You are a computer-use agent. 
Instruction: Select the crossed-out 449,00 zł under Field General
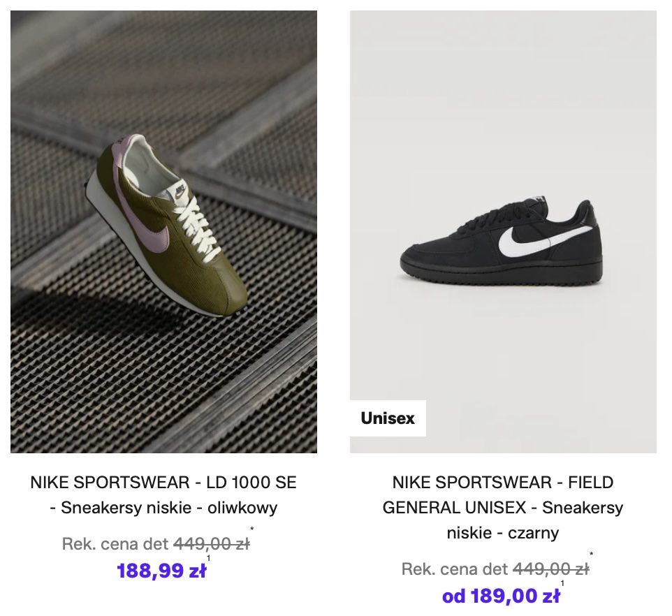point(550,569)
